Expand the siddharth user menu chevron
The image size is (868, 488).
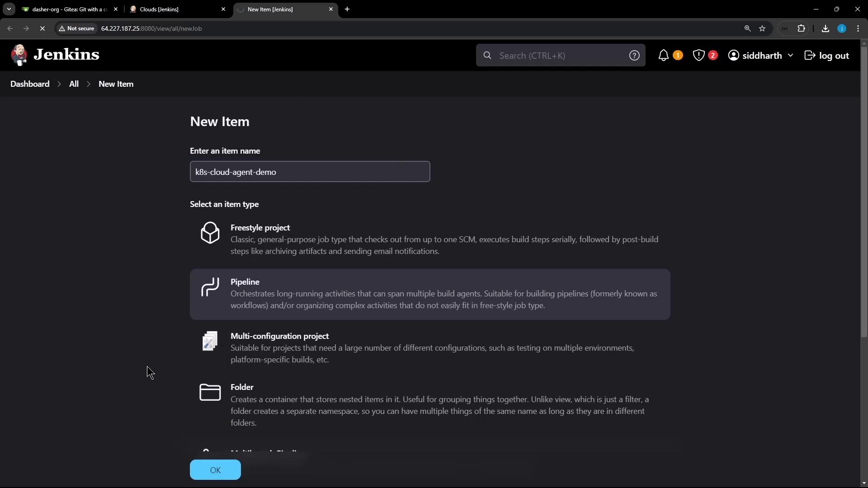(x=790, y=55)
